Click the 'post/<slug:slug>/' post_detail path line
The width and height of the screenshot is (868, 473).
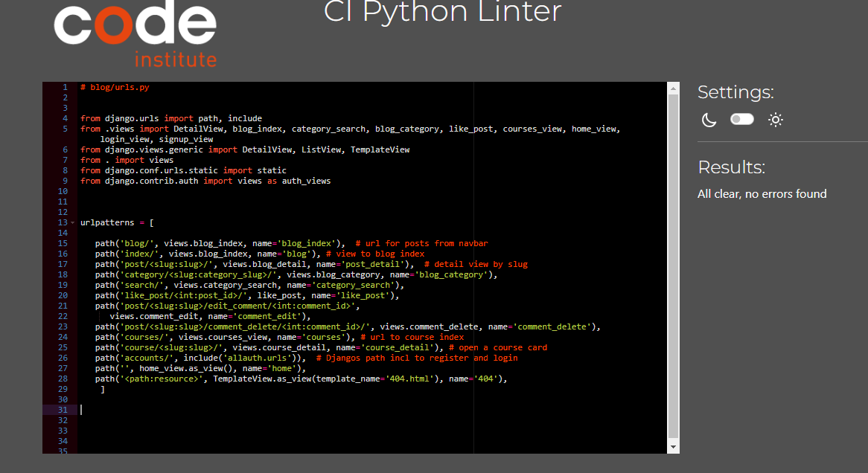311,265
